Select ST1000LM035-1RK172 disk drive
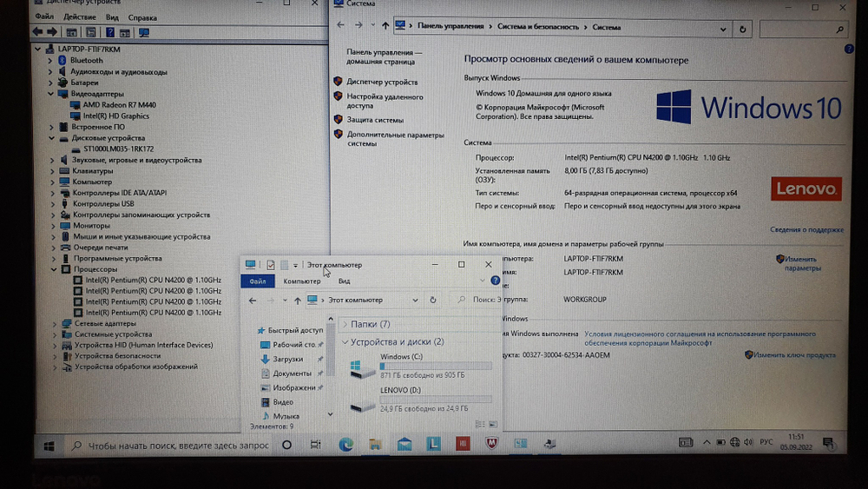 click(x=118, y=149)
